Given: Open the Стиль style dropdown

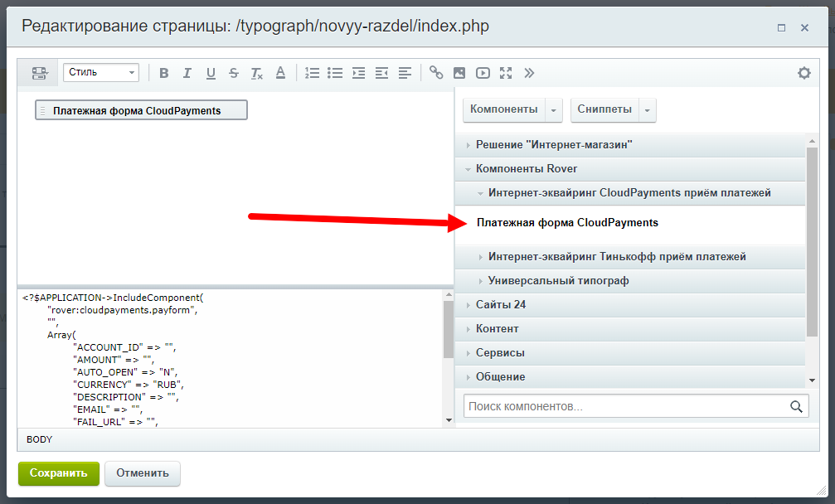Looking at the screenshot, I should 101,72.
